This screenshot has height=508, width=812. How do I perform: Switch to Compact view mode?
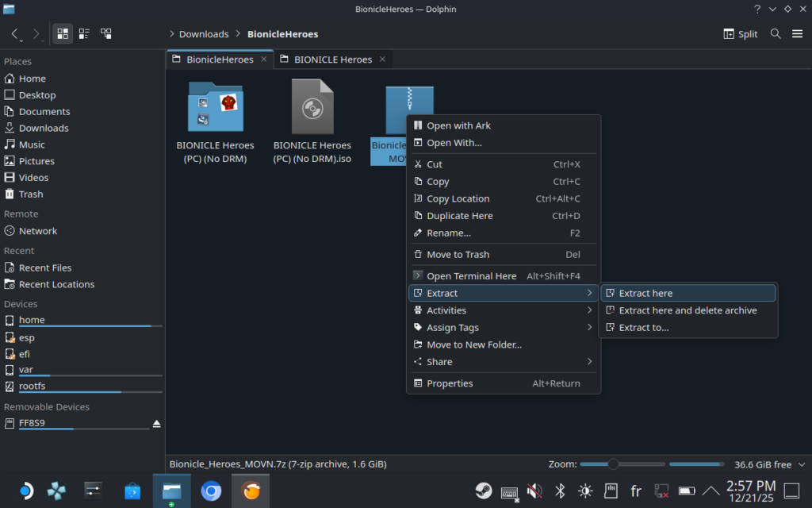click(x=84, y=34)
